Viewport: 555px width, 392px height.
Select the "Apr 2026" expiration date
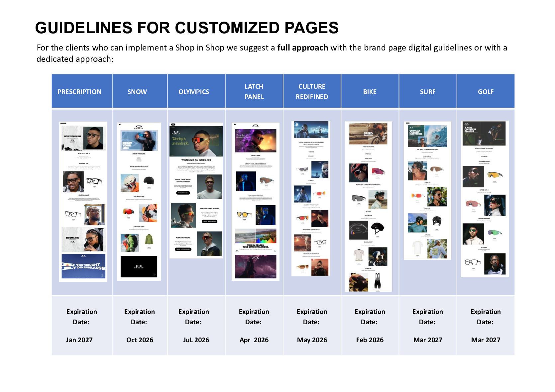(x=254, y=340)
